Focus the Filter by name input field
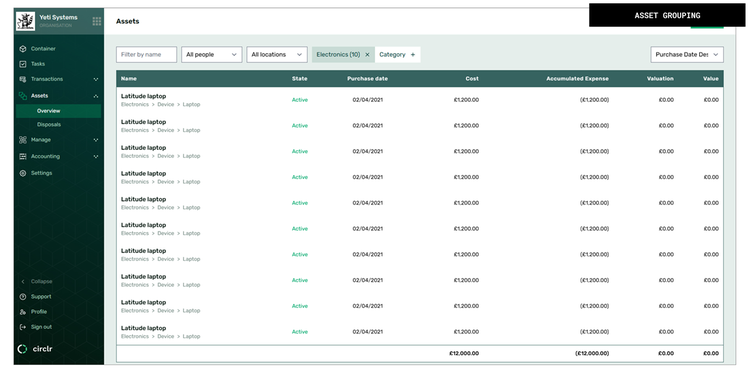Viewport: 750px width, 373px height. (146, 55)
